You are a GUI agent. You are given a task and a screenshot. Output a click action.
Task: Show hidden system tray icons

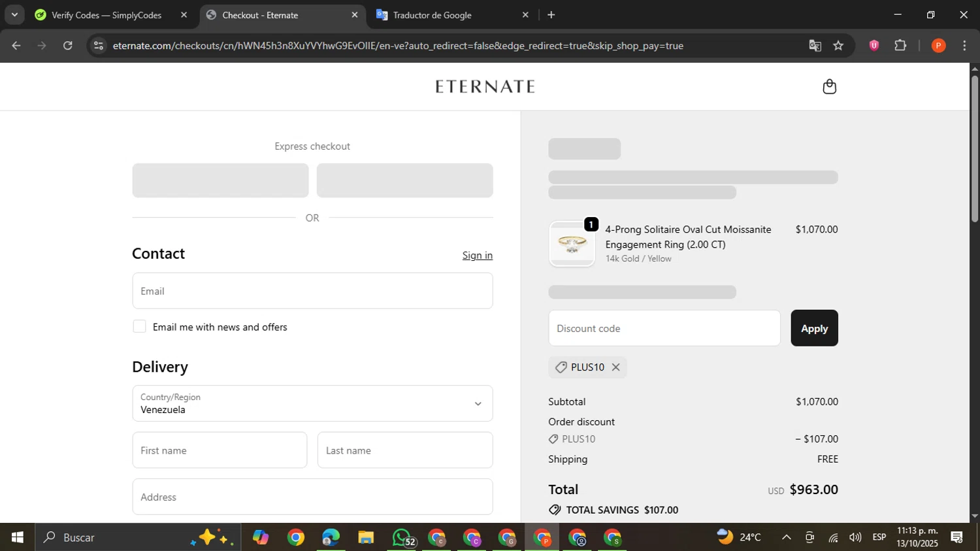pos(787,537)
